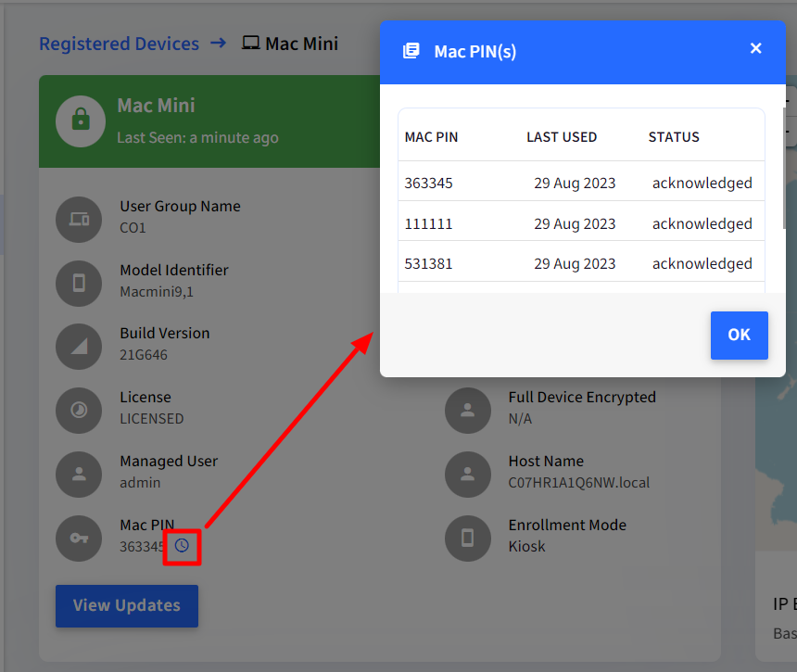Select PIN 111111 in the table

(x=428, y=223)
